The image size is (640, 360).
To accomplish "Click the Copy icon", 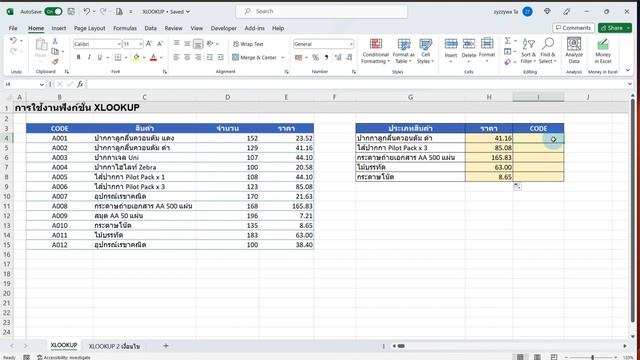I will (55, 51).
